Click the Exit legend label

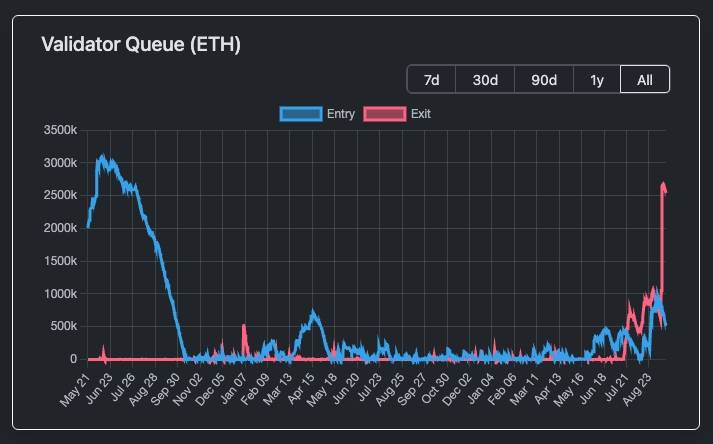click(421, 114)
